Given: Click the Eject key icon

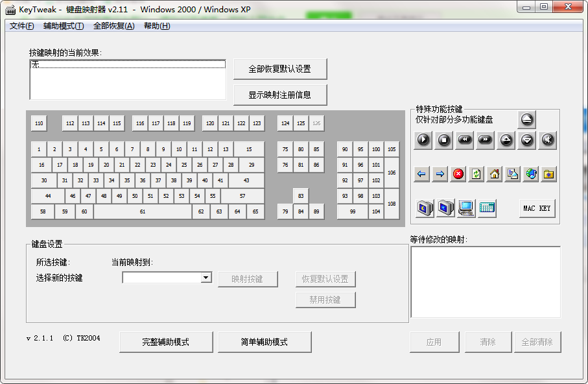Looking at the screenshot, I should 526,119.
